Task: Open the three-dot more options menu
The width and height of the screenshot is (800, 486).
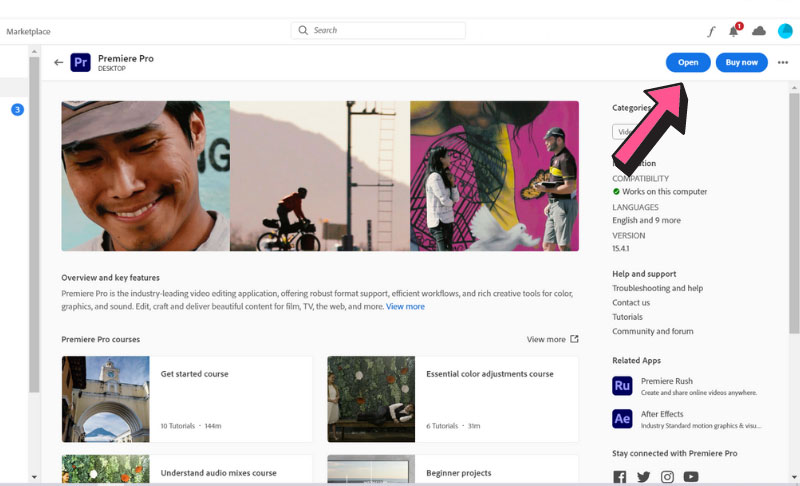Action: (x=783, y=62)
